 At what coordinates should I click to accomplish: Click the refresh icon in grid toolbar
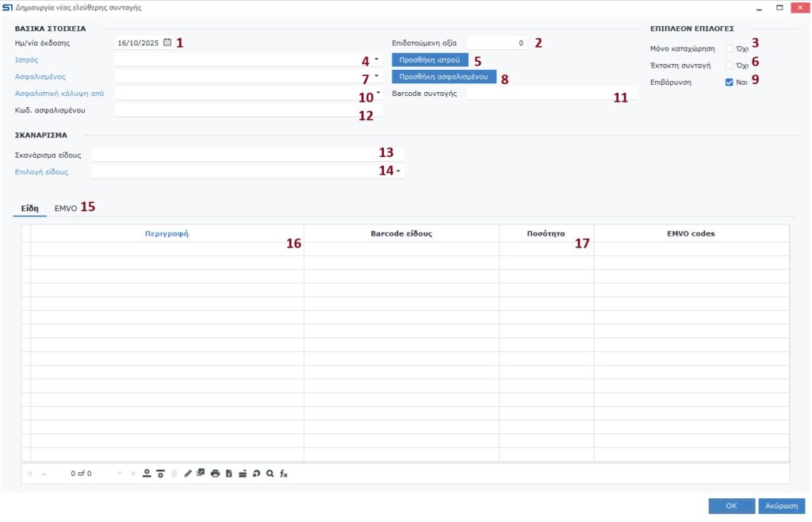point(256,473)
